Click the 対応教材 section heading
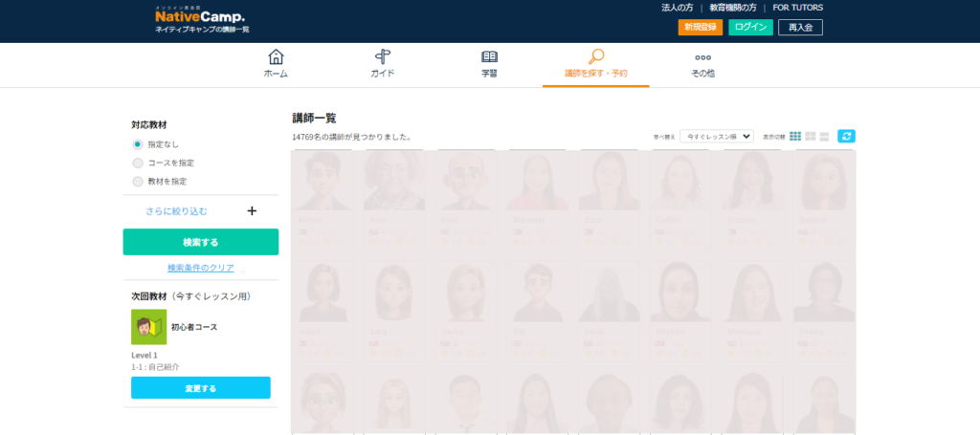980x435 pixels. [149, 125]
